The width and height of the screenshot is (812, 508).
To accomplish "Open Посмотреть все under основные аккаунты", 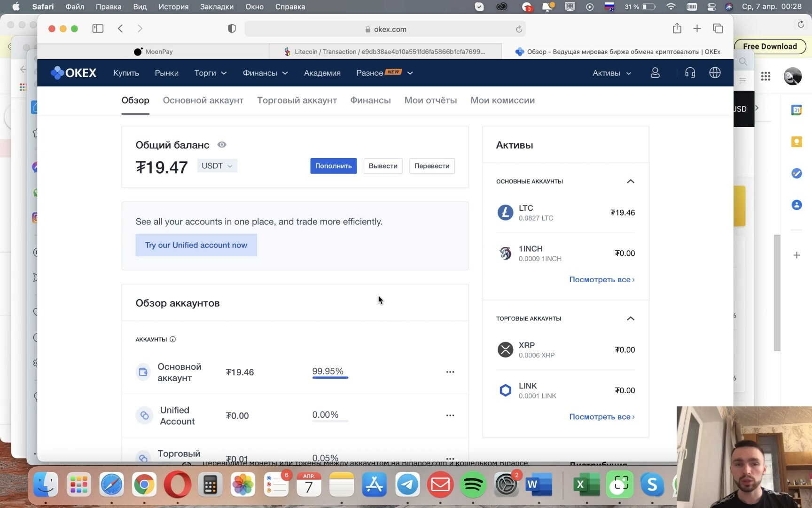I will pyautogui.click(x=601, y=279).
